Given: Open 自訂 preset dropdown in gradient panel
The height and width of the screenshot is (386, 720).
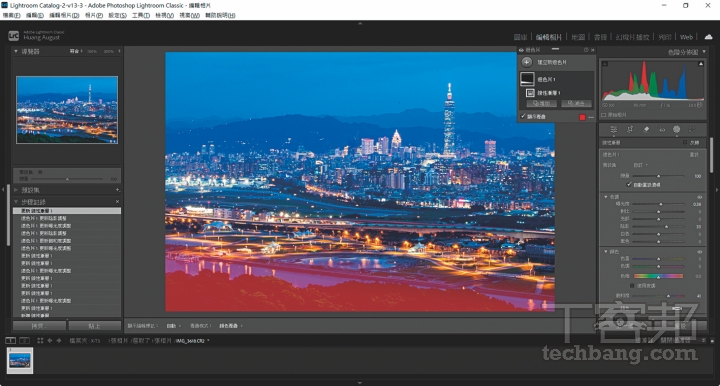Looking at the screenshot, I should point(641,165).
